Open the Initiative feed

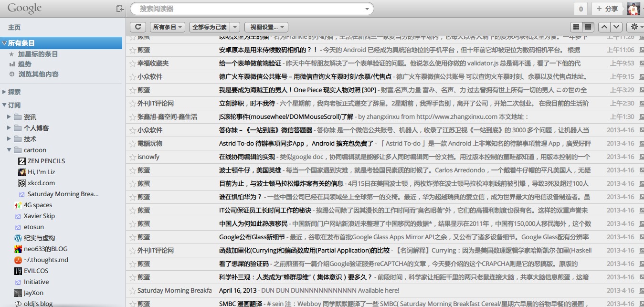coord(36,282)
